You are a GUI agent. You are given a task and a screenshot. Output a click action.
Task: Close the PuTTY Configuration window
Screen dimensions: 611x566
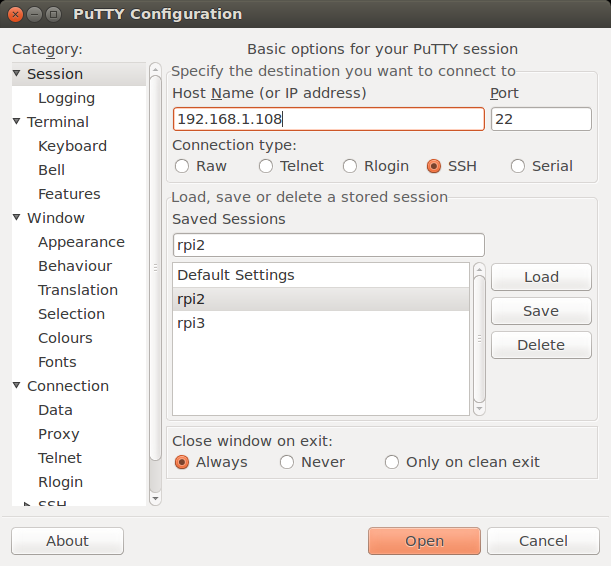point(15,15)
